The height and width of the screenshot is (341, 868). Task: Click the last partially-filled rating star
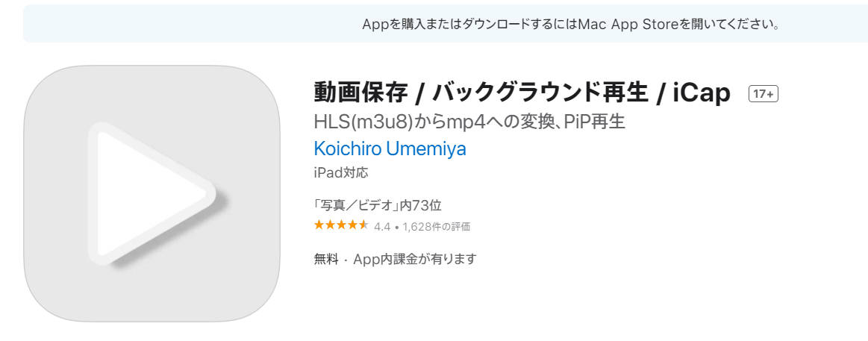[363, 225]
